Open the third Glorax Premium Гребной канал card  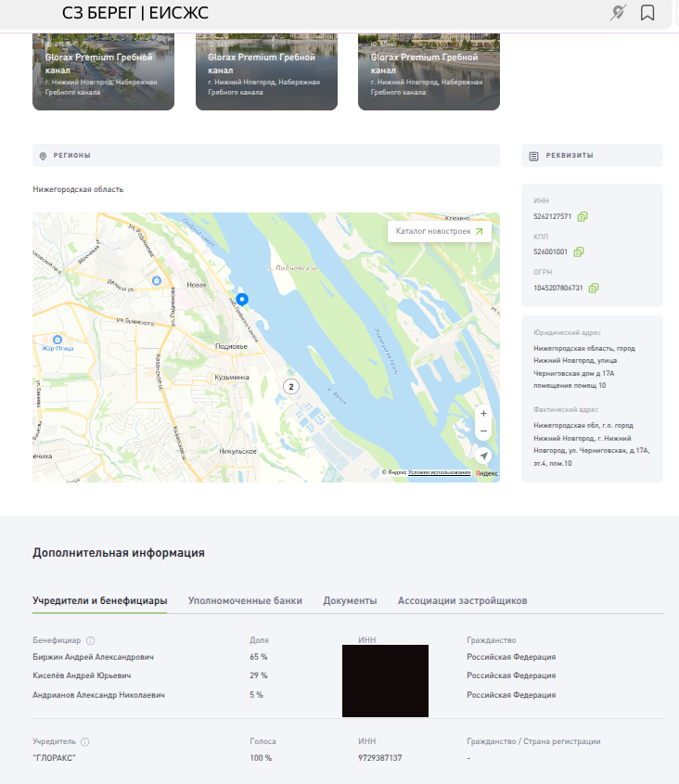coord(429,72)
